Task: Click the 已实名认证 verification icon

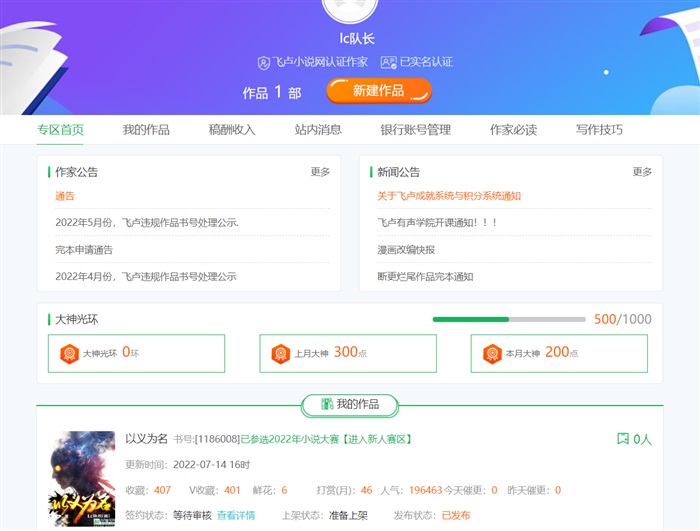Action: (390, 62)
